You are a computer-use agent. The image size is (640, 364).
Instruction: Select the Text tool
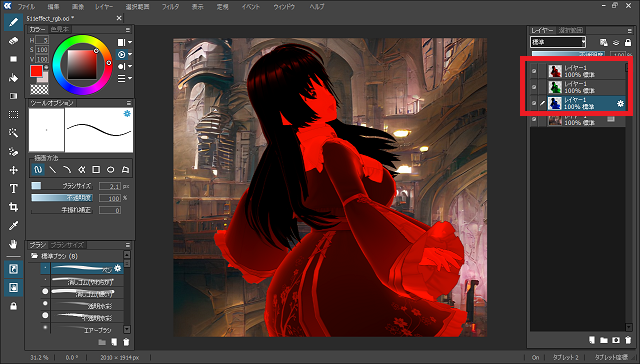13,189
